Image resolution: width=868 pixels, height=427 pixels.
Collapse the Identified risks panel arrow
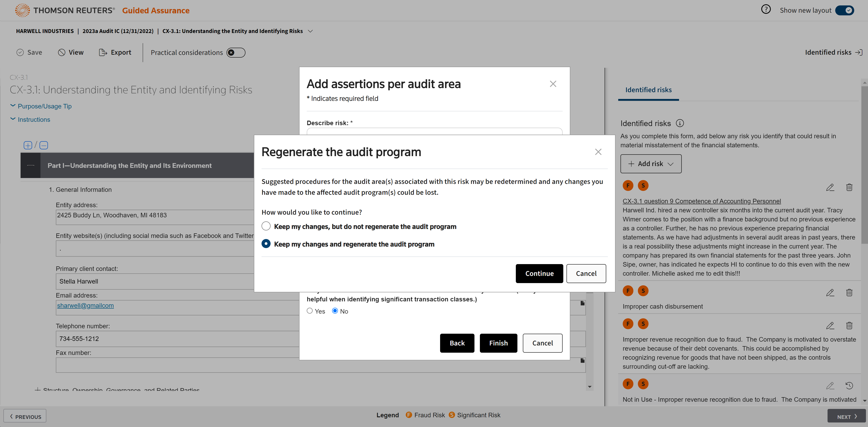[x=859, y=53]
